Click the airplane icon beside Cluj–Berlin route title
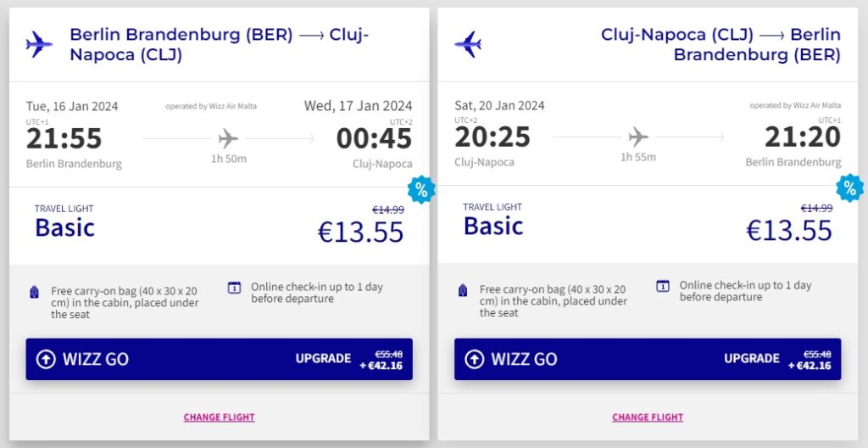This screenshot has height=448, width=868. [x=468, y=44]
